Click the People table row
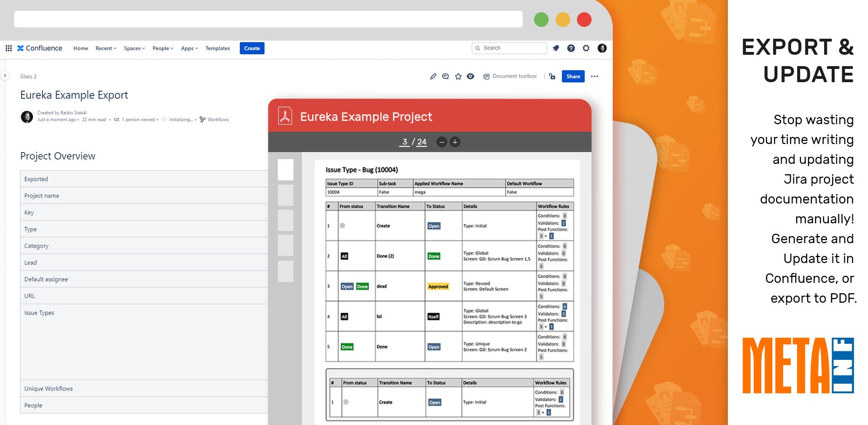 144,405
